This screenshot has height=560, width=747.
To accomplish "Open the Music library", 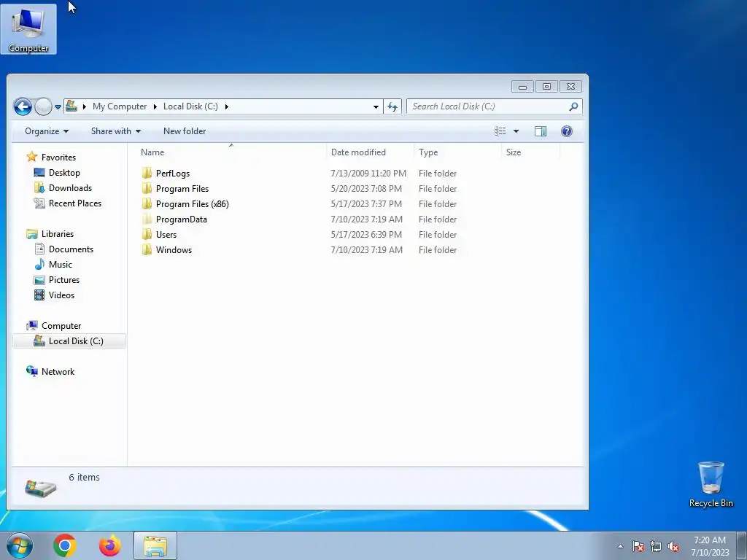I will [x=60, y=264].
